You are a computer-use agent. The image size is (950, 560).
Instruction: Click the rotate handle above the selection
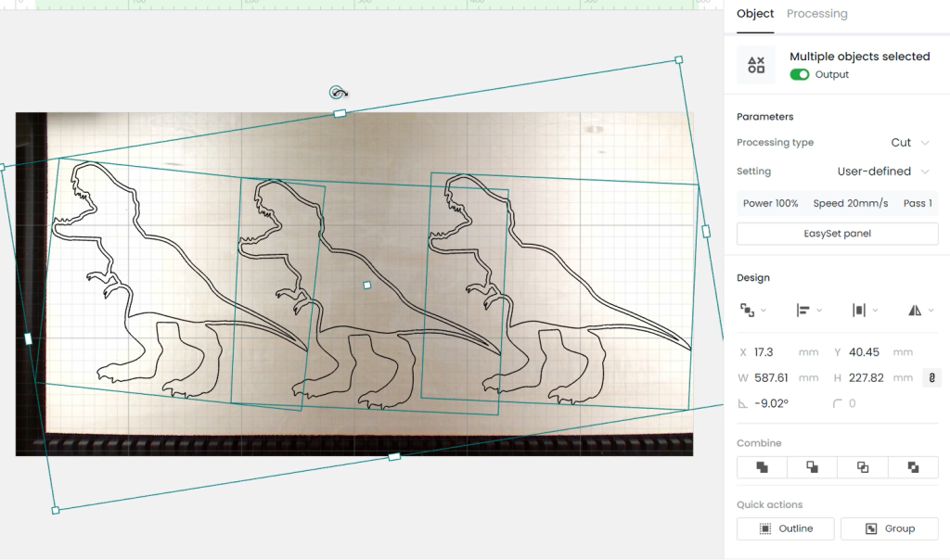338,93
